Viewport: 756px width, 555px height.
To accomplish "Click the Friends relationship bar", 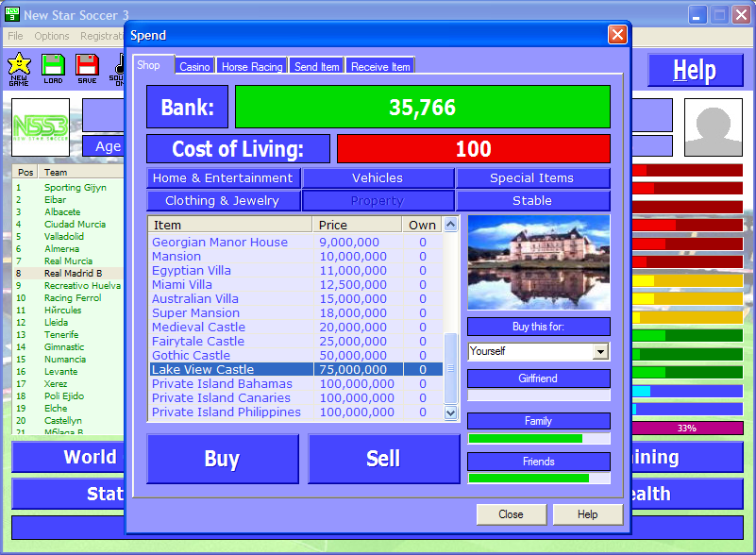I will click(x=538, y=479).
